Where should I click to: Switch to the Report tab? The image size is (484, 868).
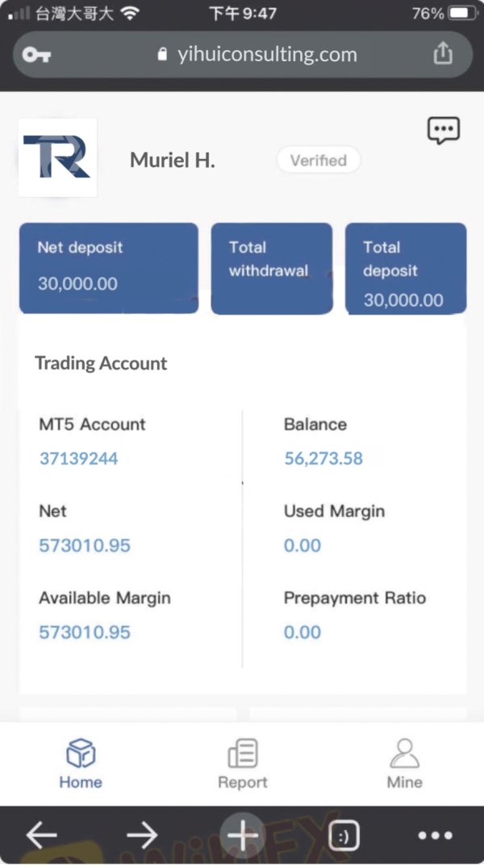click(242, 764)
